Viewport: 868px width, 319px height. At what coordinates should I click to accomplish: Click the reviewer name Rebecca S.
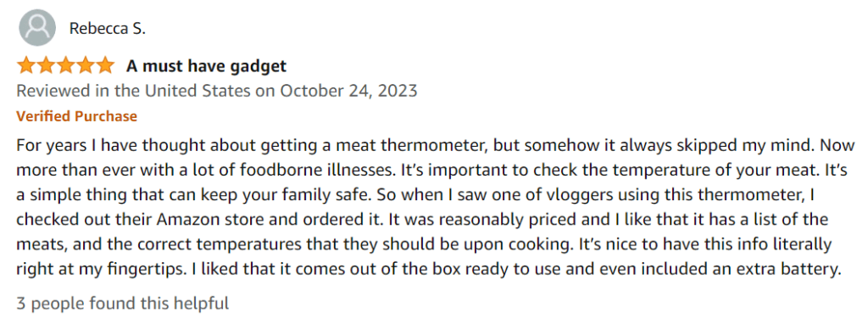pos(108,29)
